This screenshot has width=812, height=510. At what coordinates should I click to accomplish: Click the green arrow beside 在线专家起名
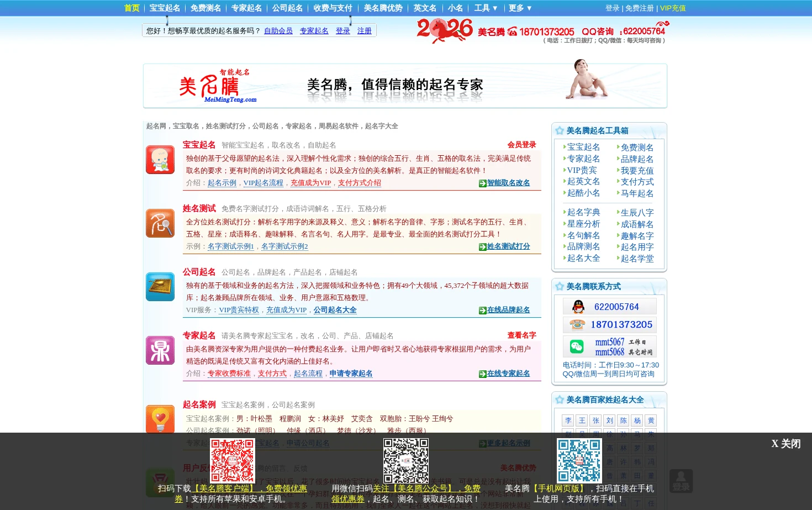coord(482,374)
